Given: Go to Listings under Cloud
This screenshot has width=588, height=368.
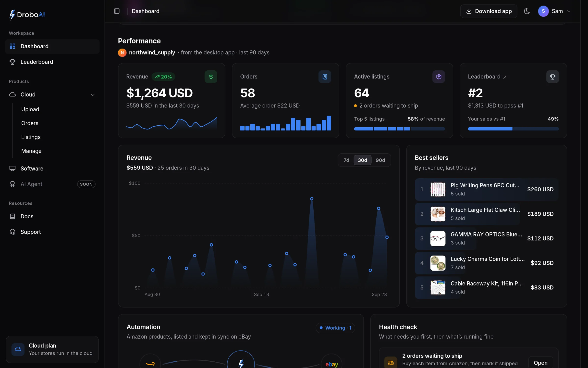Looking at the screenshot, I should (x=31, y=137).
